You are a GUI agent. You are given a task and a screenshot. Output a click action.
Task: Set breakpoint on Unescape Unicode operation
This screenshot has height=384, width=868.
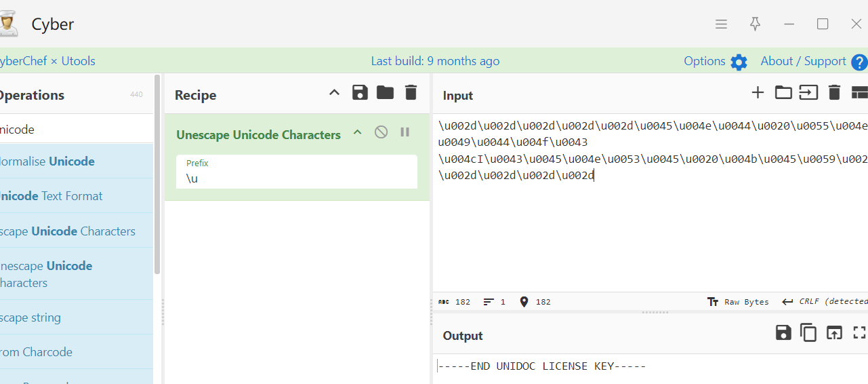[405, 132]
